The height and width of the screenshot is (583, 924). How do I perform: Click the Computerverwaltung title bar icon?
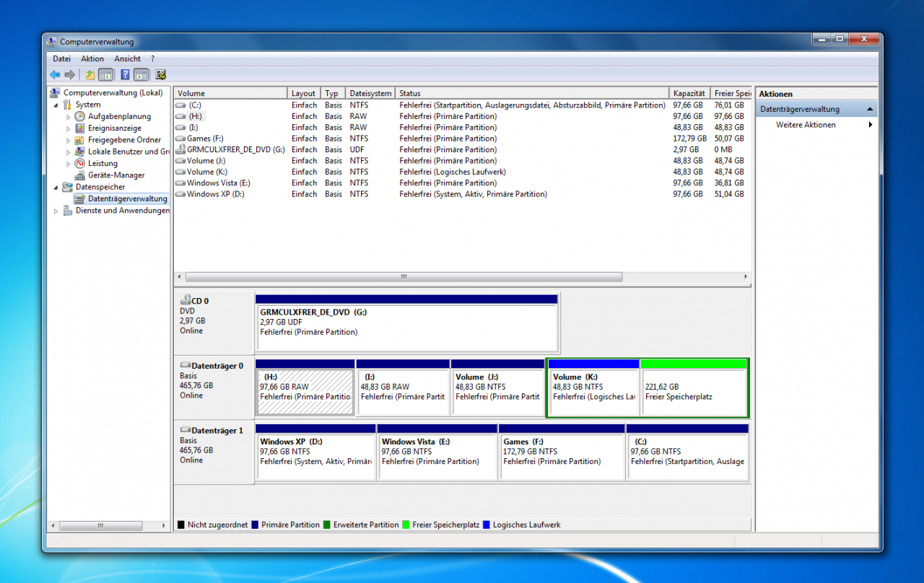coord(52,42)
